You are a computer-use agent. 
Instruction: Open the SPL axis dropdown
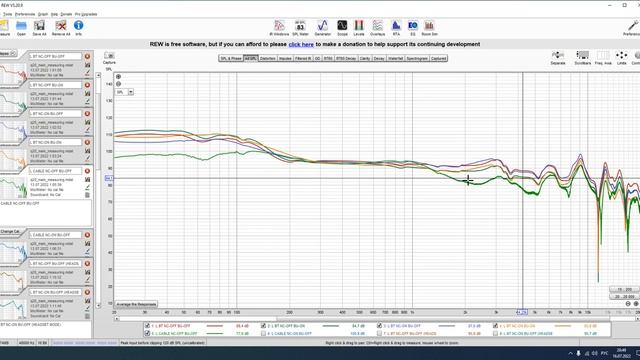tap(131, 92)
